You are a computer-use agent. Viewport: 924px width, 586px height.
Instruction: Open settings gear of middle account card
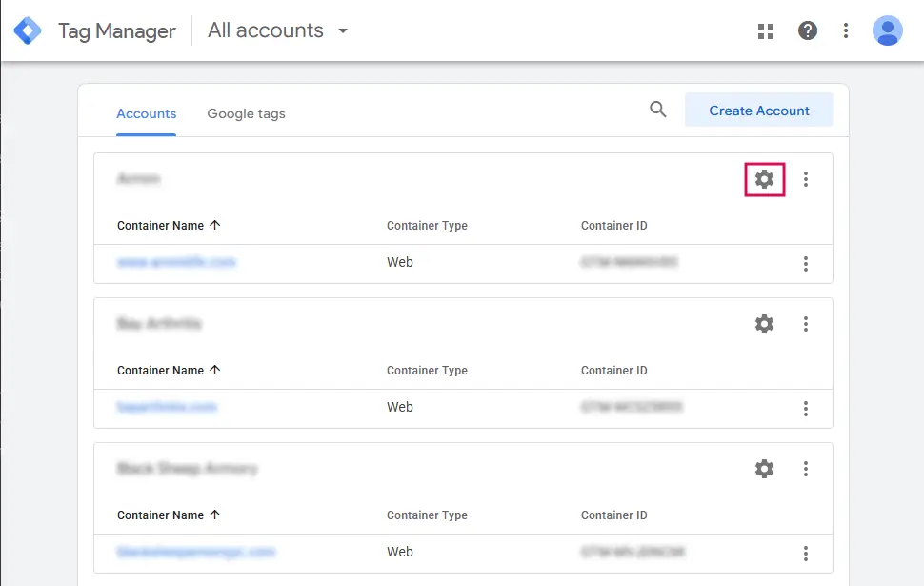764,324
